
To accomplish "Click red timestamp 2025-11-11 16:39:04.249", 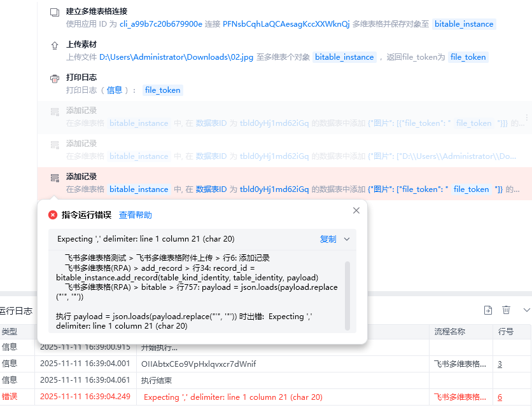I will pyautogui.click(x=85, y=397).
